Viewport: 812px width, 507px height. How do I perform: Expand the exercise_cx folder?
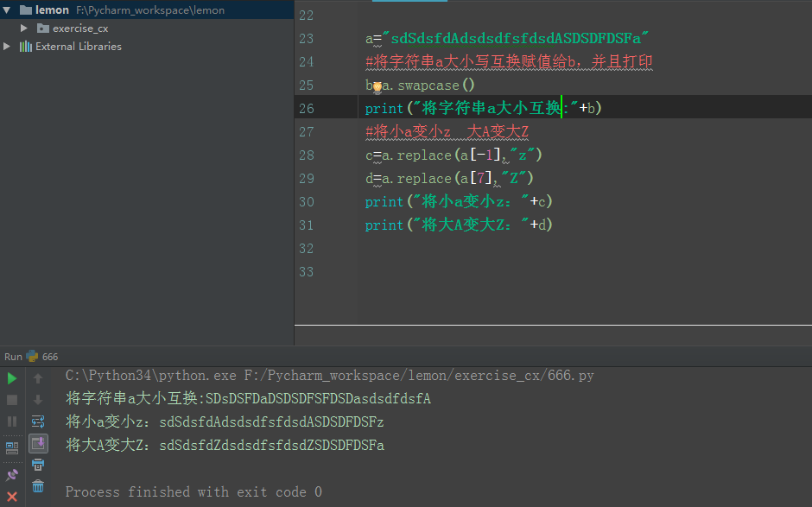point(24,29)
